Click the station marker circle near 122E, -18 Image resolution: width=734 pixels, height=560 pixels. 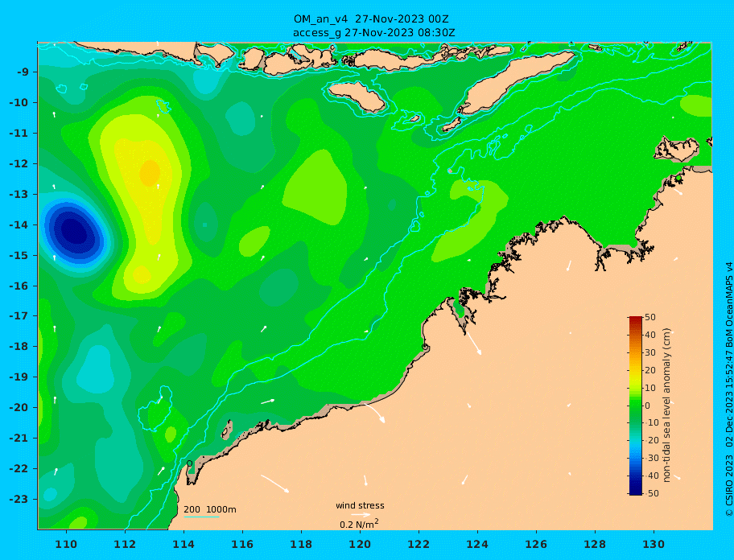click(x=425, y=347)
